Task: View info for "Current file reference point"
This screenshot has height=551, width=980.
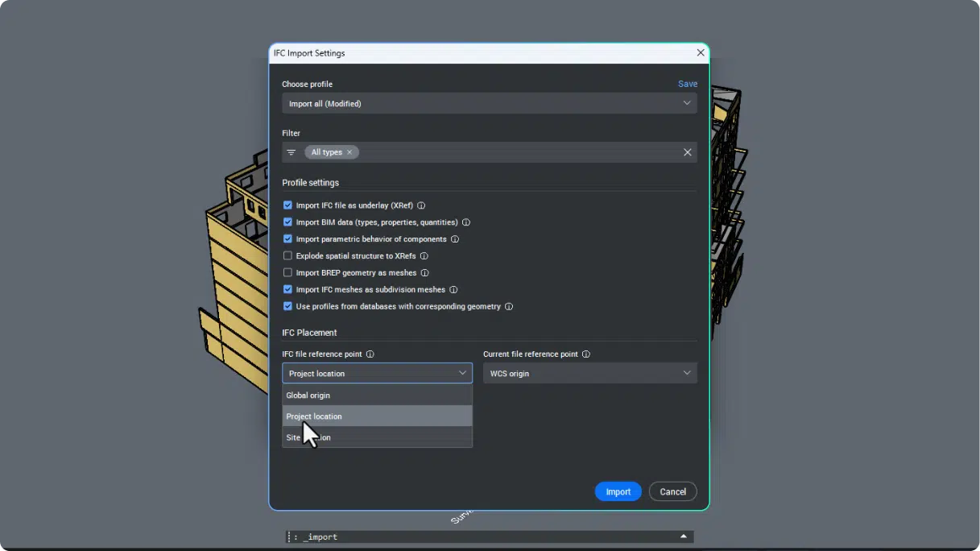Action: [x=587, y=354]
